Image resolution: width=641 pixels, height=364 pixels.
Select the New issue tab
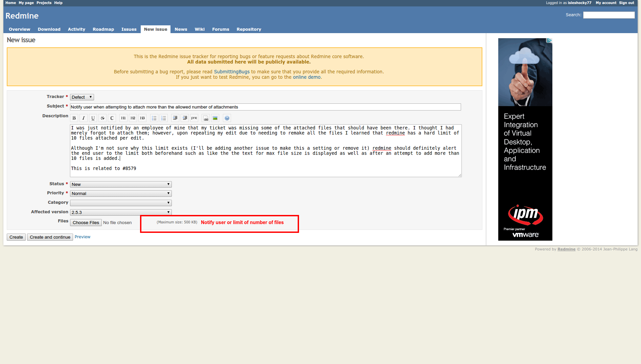point(156,29)
